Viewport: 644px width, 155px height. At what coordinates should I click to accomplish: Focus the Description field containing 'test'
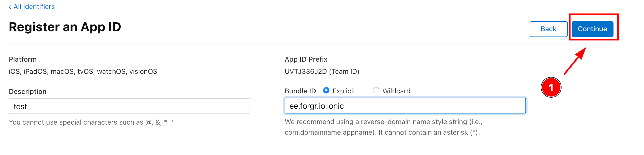[129, 106]
